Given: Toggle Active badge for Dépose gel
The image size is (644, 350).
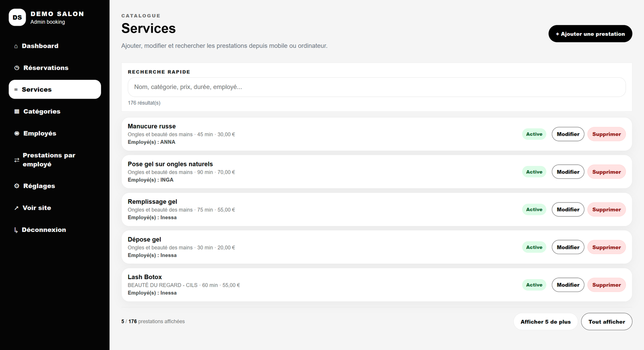Looking at the screenshot, I should [x=534, y=247].
